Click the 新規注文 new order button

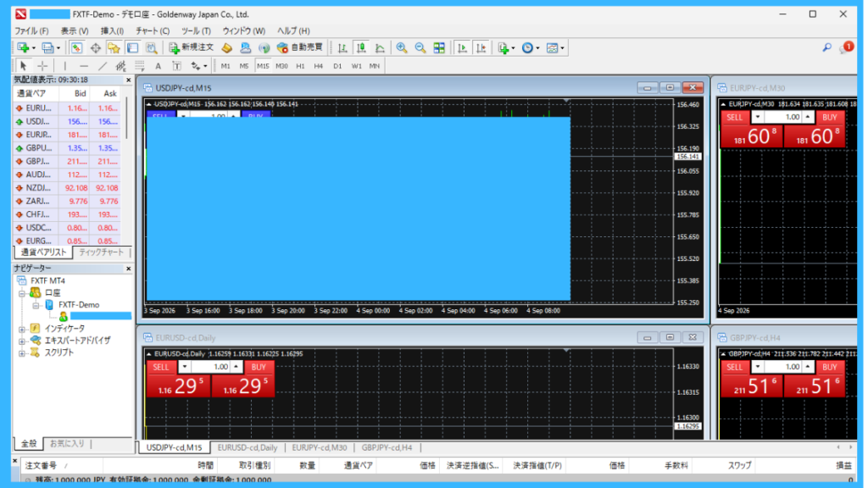(x=191, y=48)
